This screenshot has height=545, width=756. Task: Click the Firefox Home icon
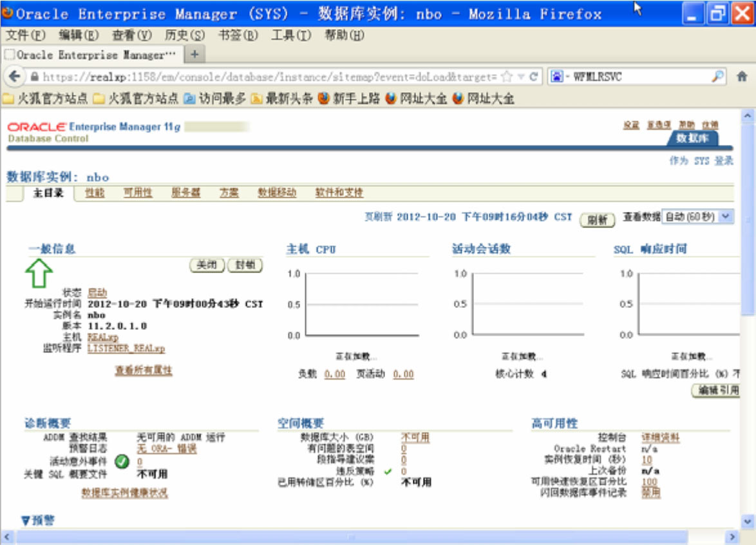coord(742,77)
